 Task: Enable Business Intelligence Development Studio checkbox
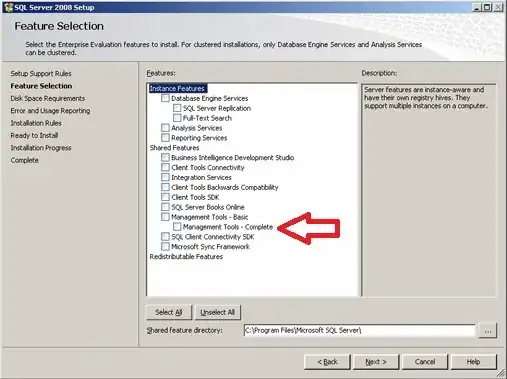pyautogui.click(x=165, y=157)
